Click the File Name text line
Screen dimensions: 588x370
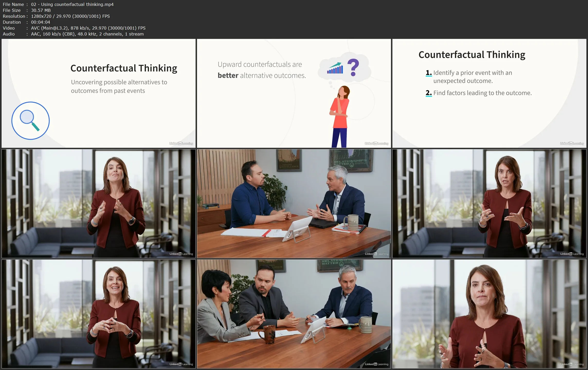point(58,4)
